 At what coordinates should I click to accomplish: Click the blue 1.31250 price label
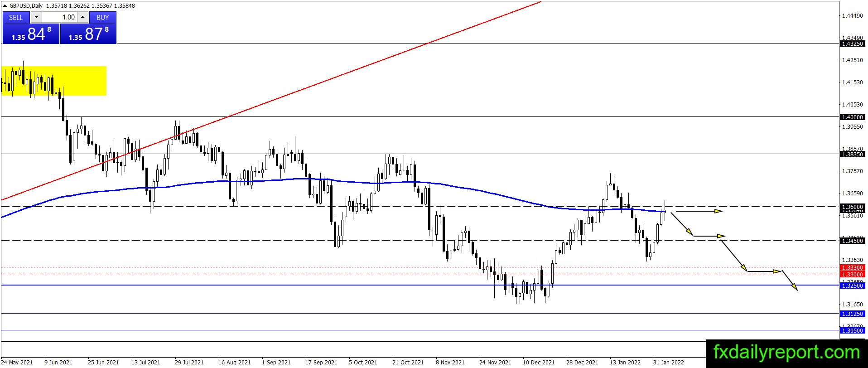tap(852, 314)
